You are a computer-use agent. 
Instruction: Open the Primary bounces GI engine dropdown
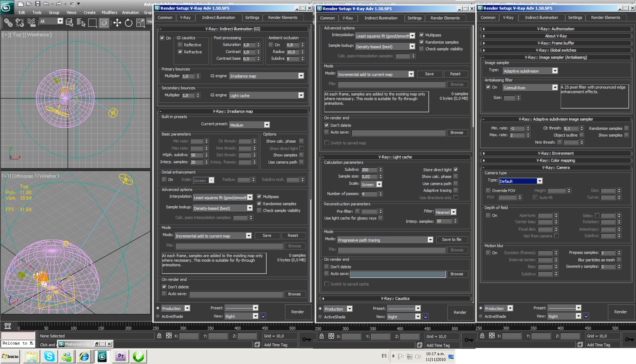[301, 76]
